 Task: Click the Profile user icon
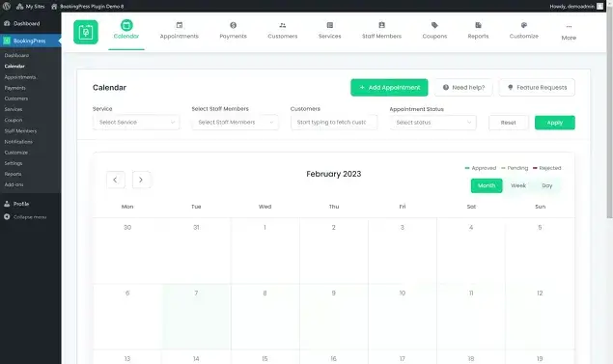pos(7,204)
